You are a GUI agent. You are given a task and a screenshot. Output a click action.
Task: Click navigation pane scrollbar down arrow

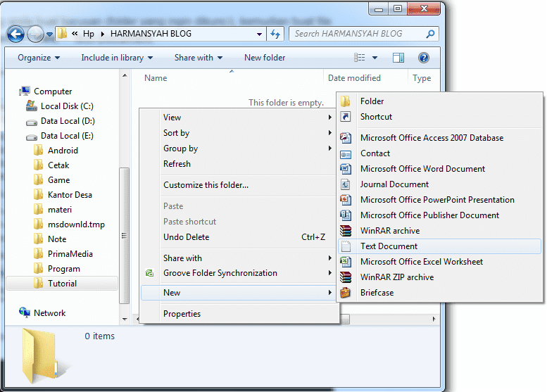tap(125, 319)
